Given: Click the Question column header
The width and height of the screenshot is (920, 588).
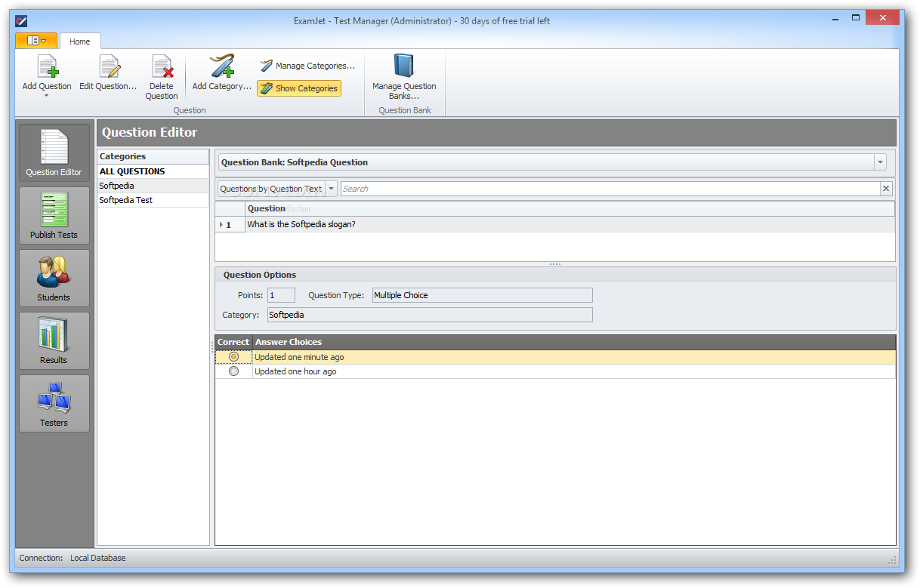Looking at the screenshot, I should (570, 208).
